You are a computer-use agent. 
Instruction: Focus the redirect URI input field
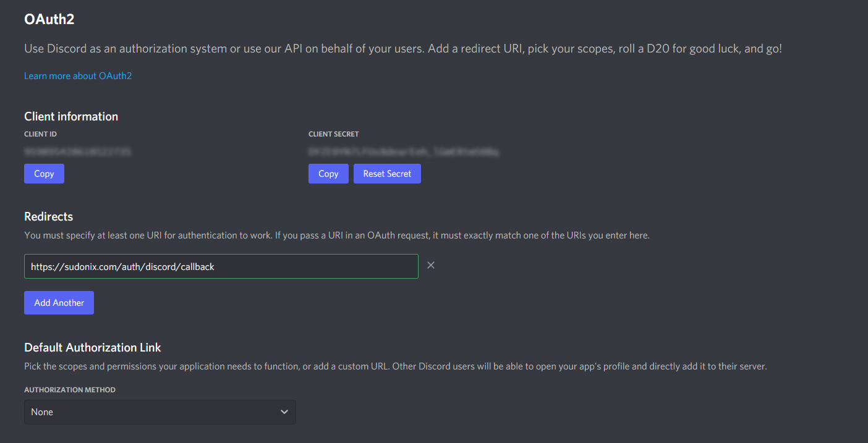coord(221,266)
